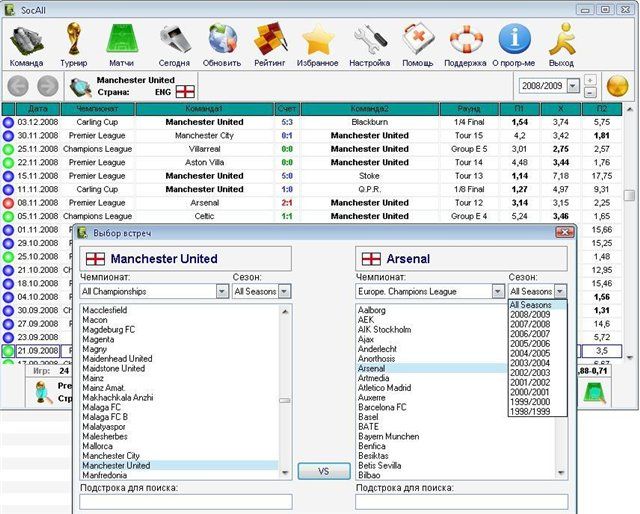This screenshot has width=640, height=514.
Task: Select season 1998/1999 from list
Action: click(530, 412)
